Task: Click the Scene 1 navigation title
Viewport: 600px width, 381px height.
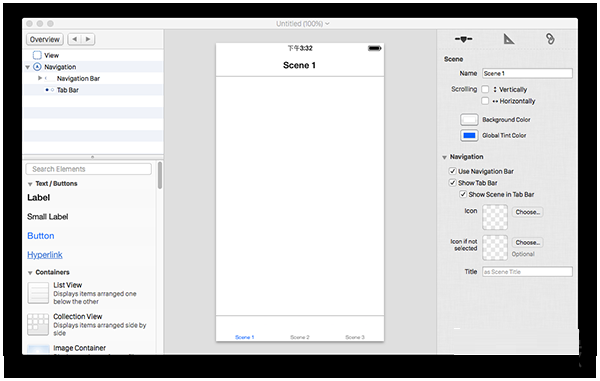Action: [299, 65]
